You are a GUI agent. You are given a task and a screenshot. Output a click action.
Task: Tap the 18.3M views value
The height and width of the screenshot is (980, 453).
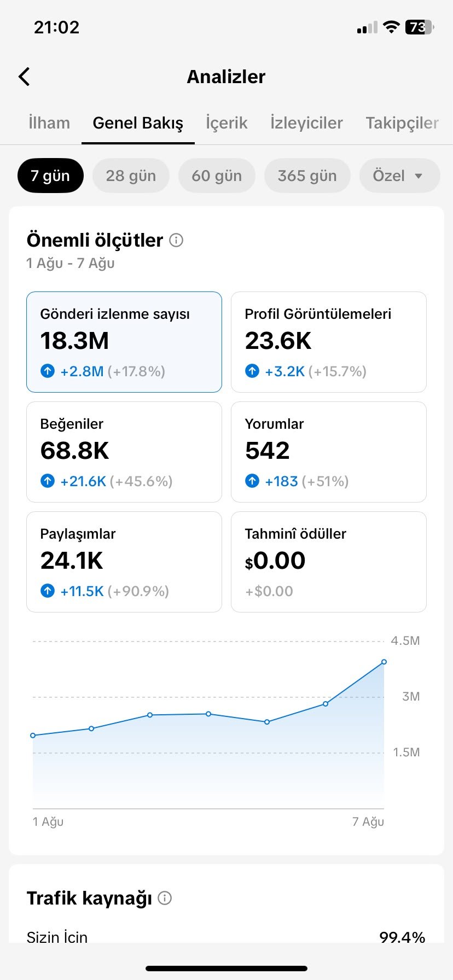[75, 341]
